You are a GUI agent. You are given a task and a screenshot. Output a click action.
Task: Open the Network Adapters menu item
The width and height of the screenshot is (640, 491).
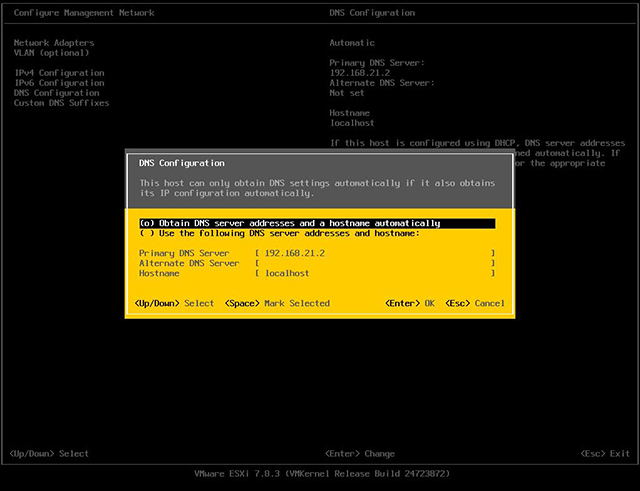point(54,43)
